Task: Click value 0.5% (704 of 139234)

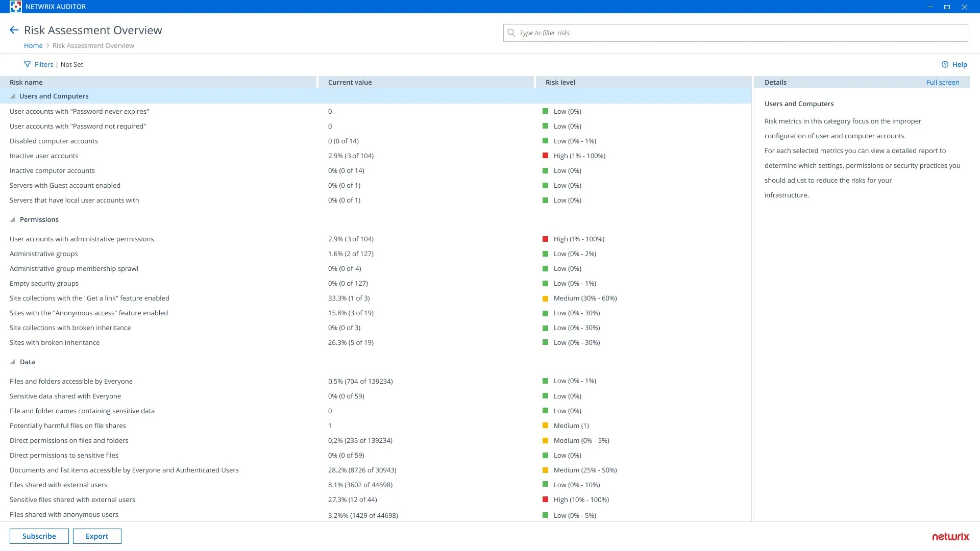Action: [360, 381]
